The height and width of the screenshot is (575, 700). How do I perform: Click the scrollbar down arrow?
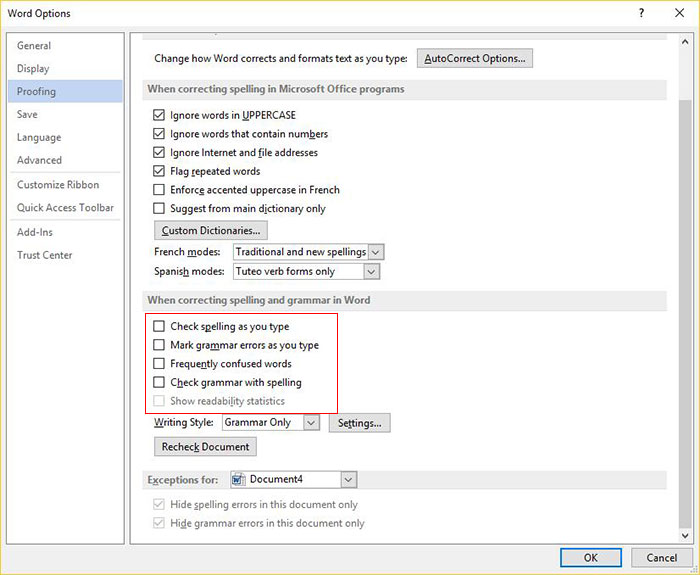685,535
